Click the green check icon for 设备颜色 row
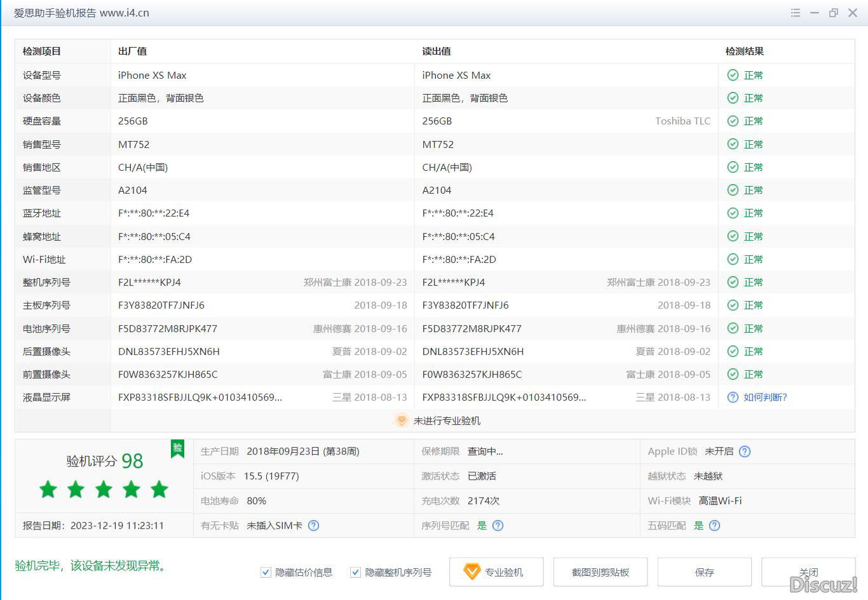Image resolution: width=868 pixels, height=600 pixels. click(x=733, y=98)
